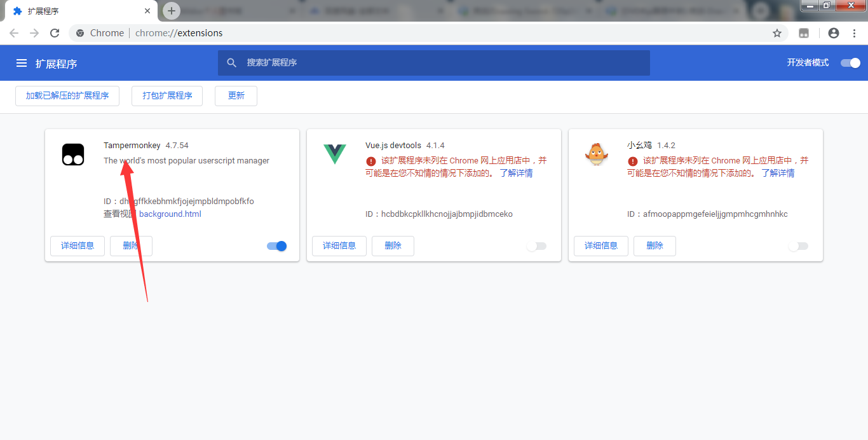This screenshot has height=440, width=868.
Task: Click the chrome://extensions address bar
Action: 429,33
